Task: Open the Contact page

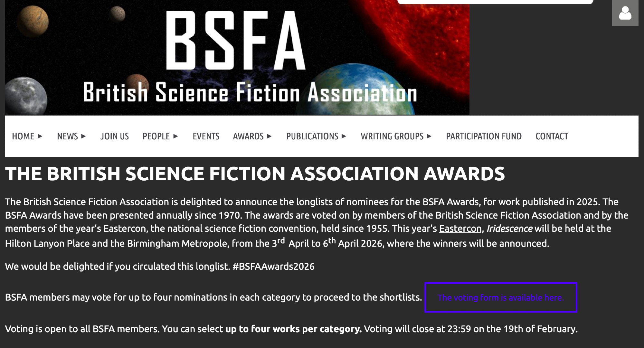Action: pos(552,136)
